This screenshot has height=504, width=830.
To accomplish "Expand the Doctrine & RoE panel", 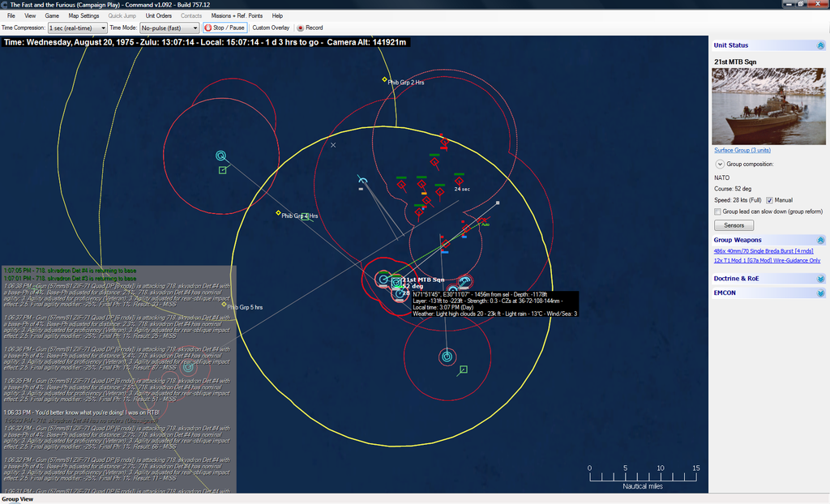I will (820, 279).
